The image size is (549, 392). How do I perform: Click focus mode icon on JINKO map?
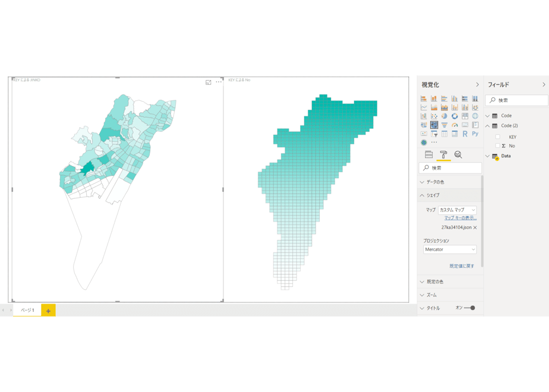tap(209, 82)
